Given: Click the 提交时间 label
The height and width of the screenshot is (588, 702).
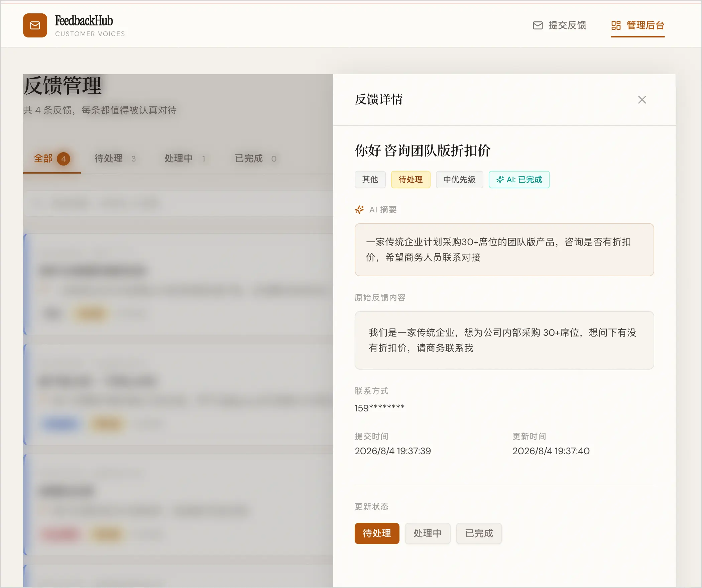Looking at the screenshot, I should tap(371, 436).
